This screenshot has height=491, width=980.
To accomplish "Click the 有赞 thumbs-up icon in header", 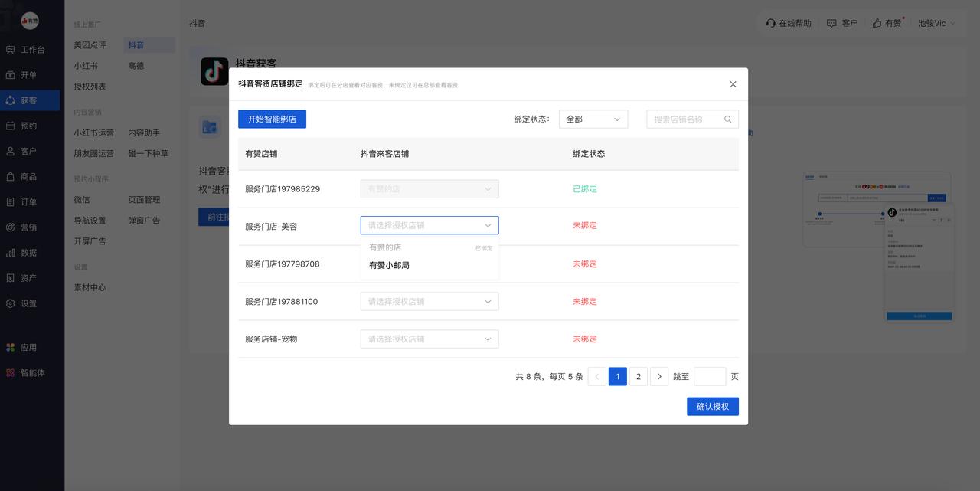I will click(877, 23).
